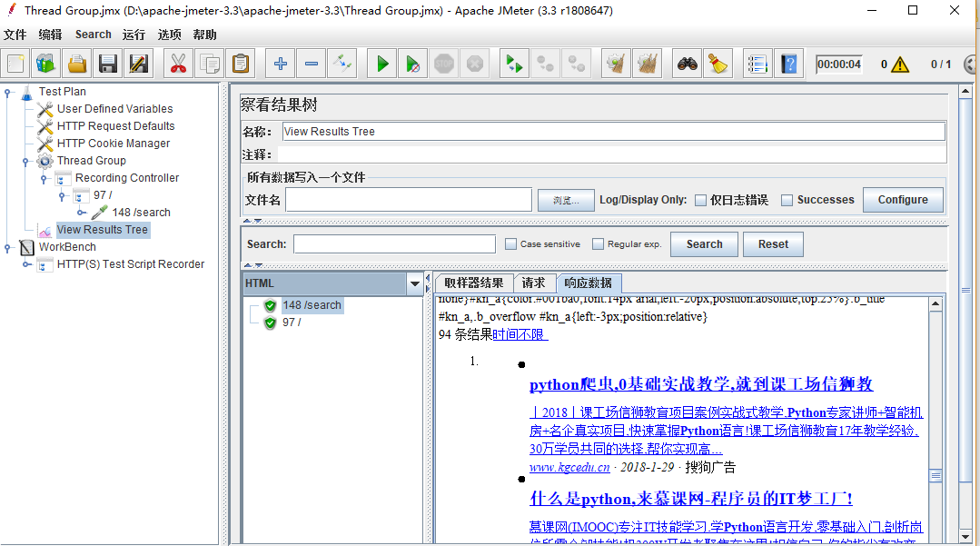
Task: Open the 运行 menu
Action: pos(134,35)
